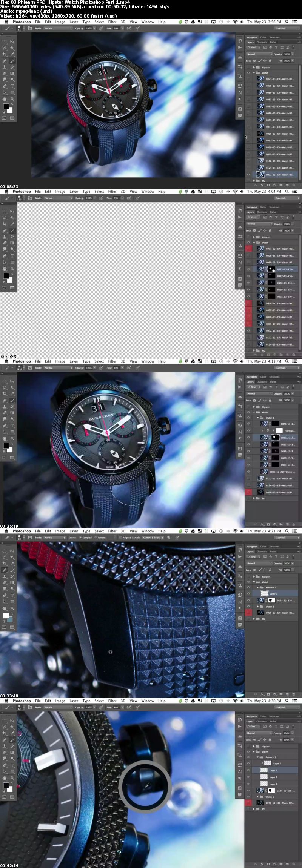Select the Hand tool in the 00:16:53 frame
The height and width of the screenshot is (868, 302).
point(5,269)
